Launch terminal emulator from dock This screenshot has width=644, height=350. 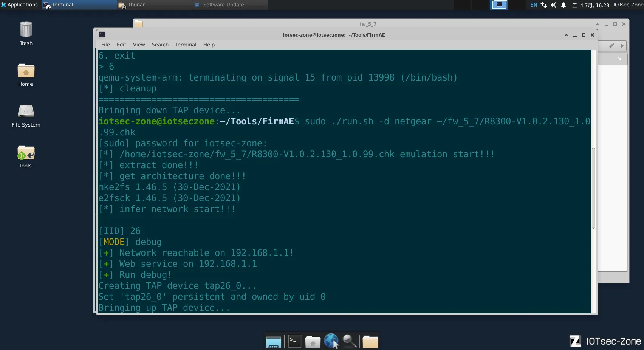tap(294, 341)
